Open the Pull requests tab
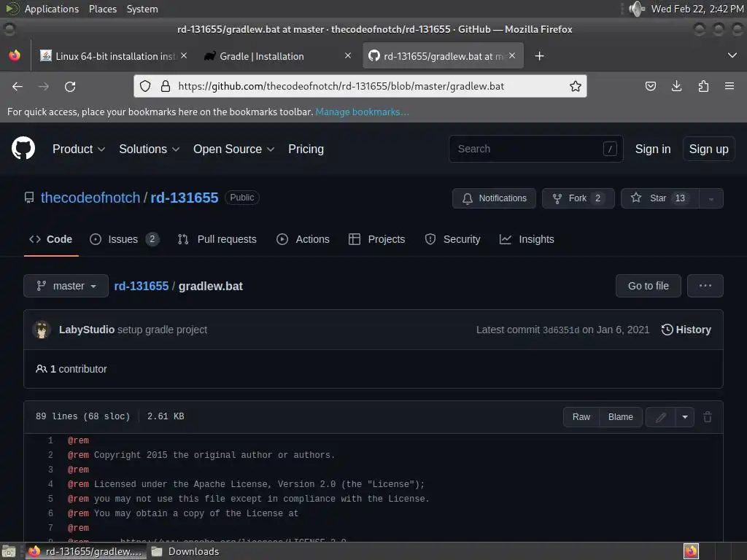 pos(217,239)
